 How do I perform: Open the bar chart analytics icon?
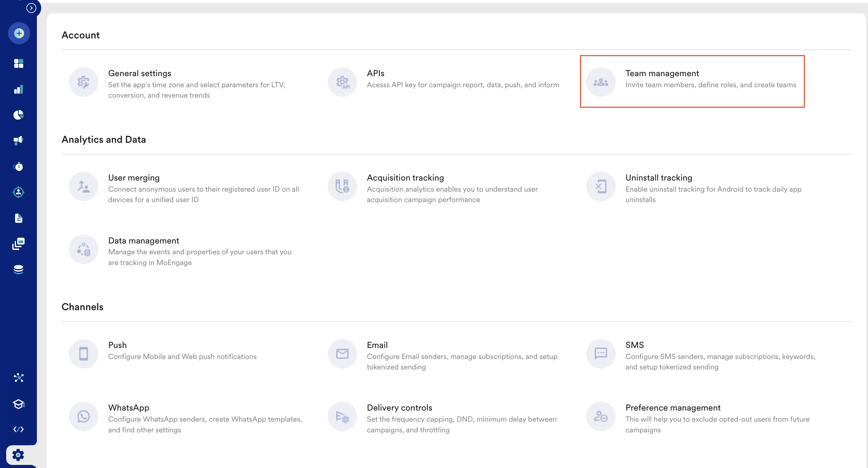click(18, 89)
